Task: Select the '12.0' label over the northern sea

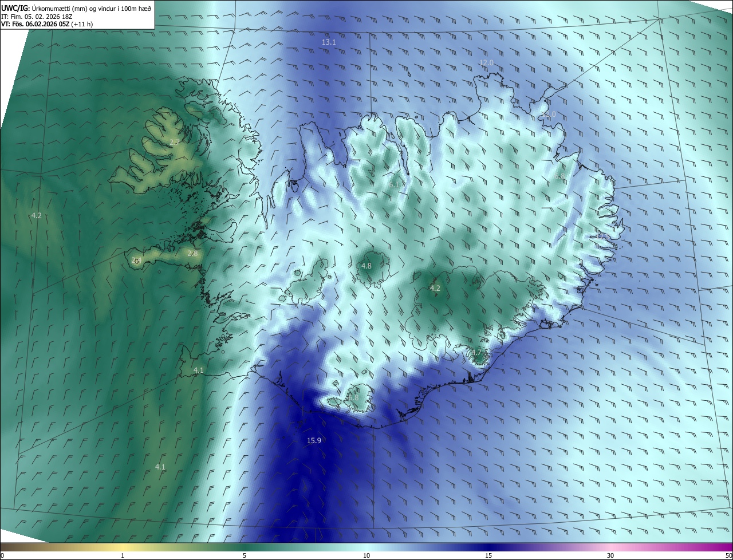Action: tap(486, 62)
